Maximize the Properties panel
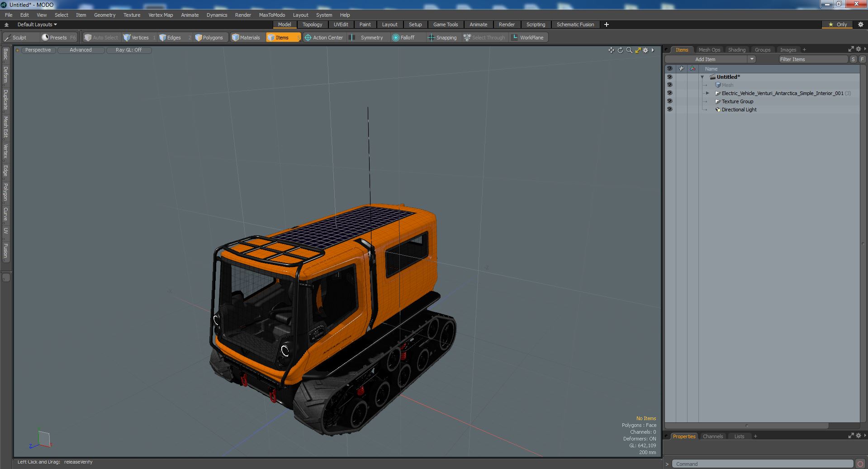 [851, 435]
